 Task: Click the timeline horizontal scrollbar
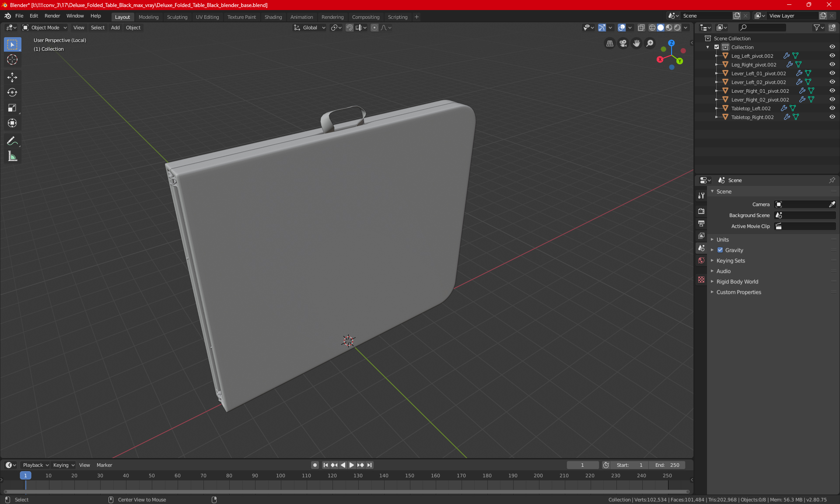point(346,492)
